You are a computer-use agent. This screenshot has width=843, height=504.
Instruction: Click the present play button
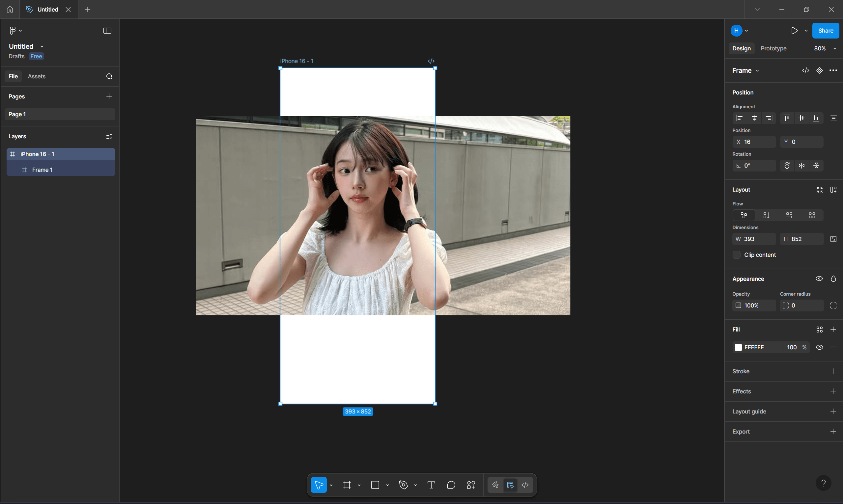(x=794, y=31)
